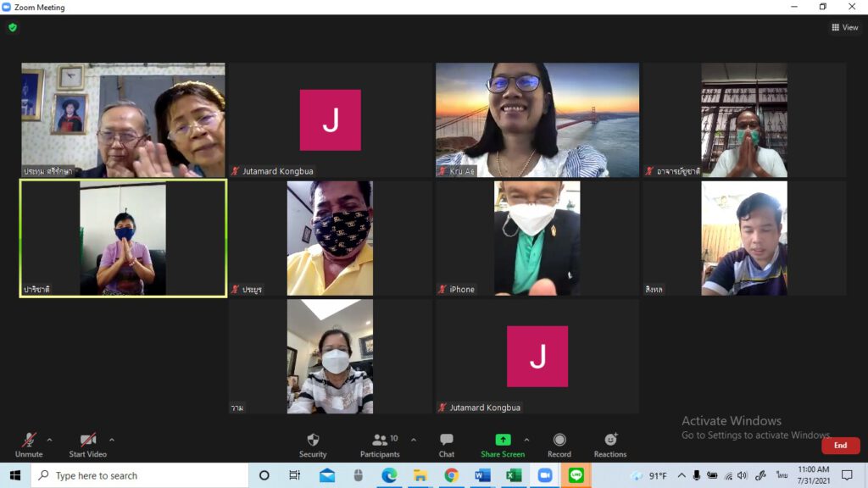The image size is (868, 488).
Task: Open File Explorer from taskbar
Action: 420,475
